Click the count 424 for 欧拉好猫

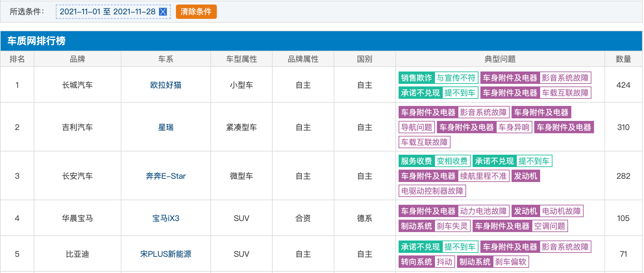point(623,85)
